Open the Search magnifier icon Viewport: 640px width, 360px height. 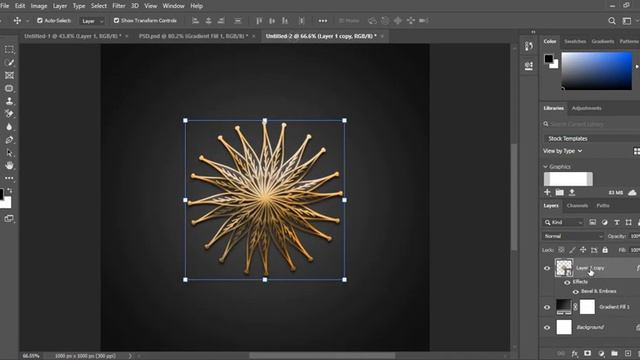(x=612, y=21)
